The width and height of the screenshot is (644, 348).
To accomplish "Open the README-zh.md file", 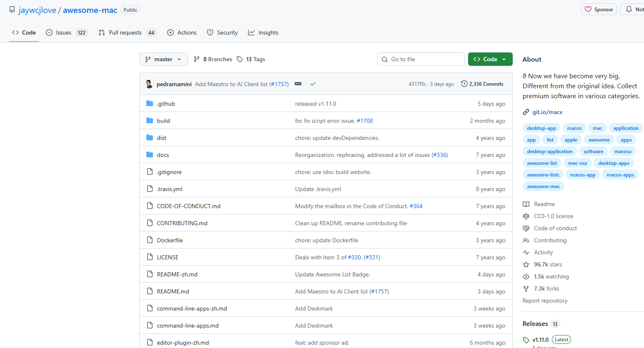I will coord(177,274).
